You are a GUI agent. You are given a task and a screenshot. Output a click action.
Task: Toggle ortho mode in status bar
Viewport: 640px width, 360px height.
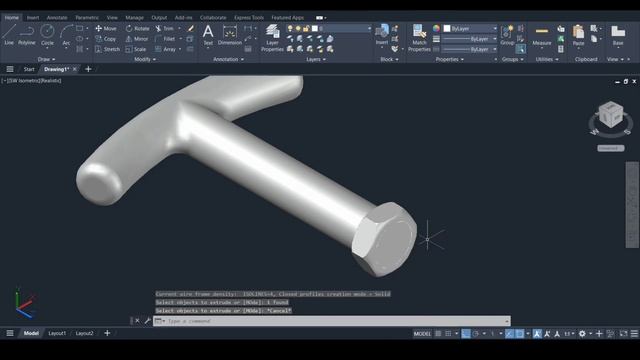click(466, 333)
